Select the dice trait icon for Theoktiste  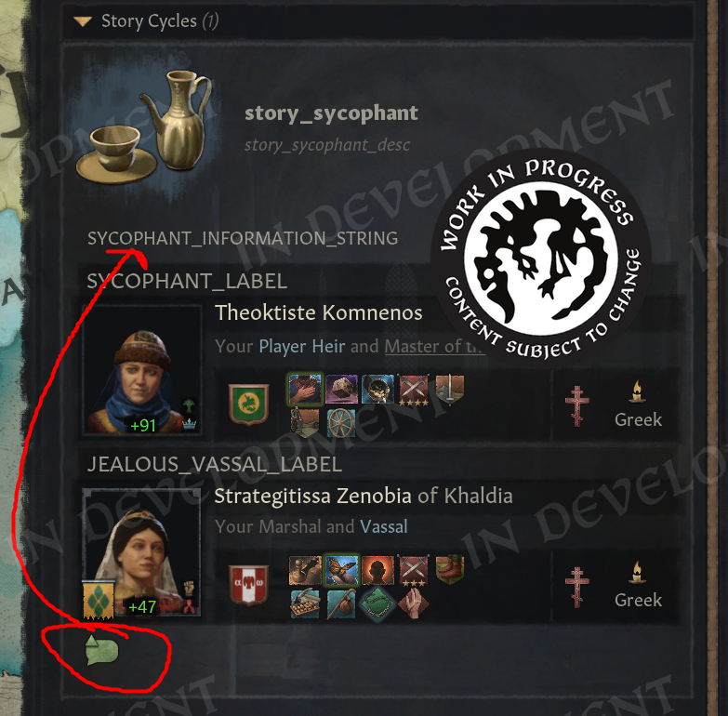(342, 389)
